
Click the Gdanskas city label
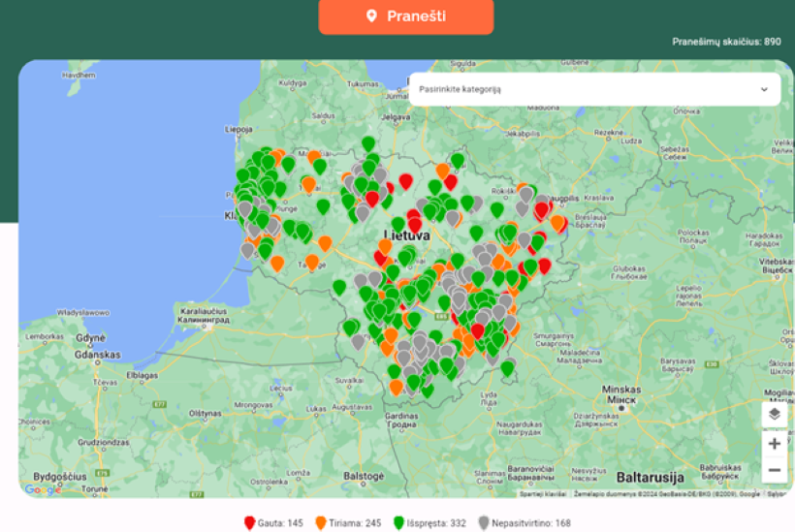(x=98, y=355)
